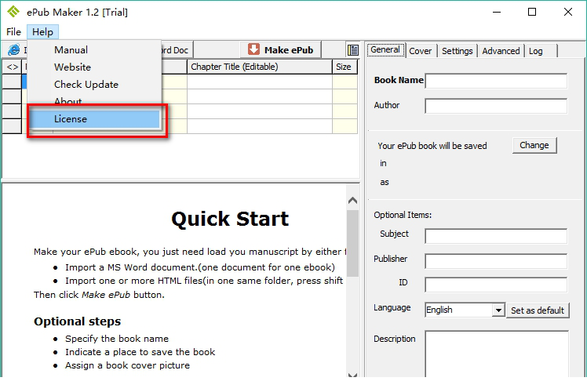Click 'Import a MS Word document' bullet
This screenshot has width=587, height=392.
[x=200, y=267]
